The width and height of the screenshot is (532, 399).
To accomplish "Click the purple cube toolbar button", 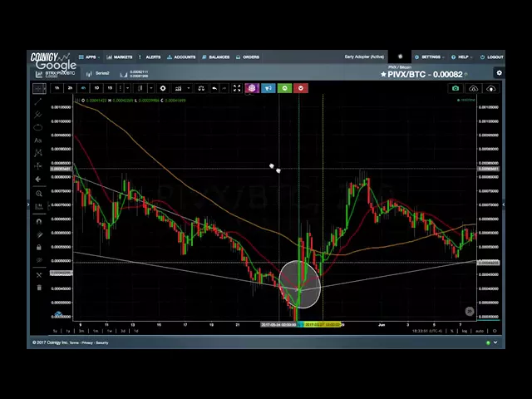I will coord(252,88).
